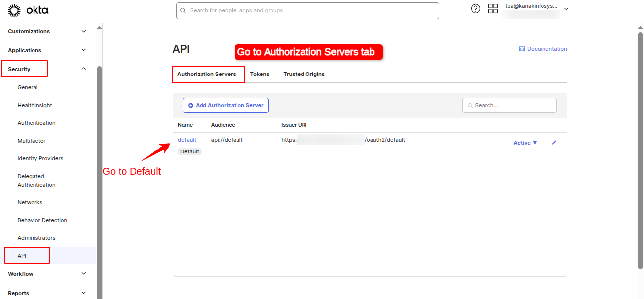Click the Audience column header
Viewport: 644px width, 299px height.
(223, 125)
